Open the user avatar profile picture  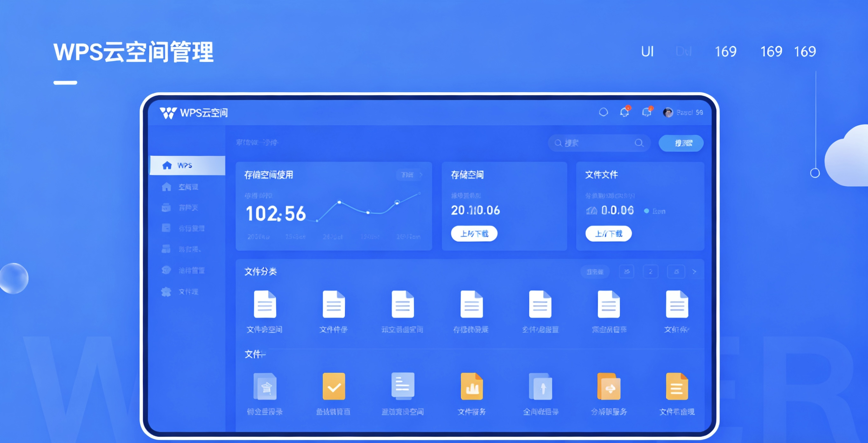pyautogui.click(x=667, y=113)
